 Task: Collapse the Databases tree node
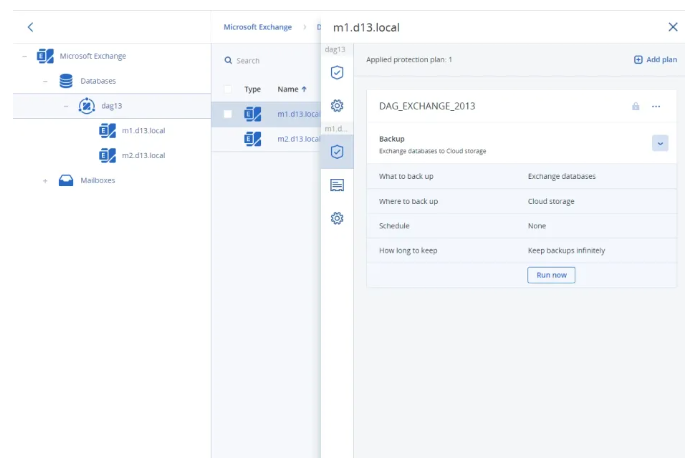(x=45, y=81)
